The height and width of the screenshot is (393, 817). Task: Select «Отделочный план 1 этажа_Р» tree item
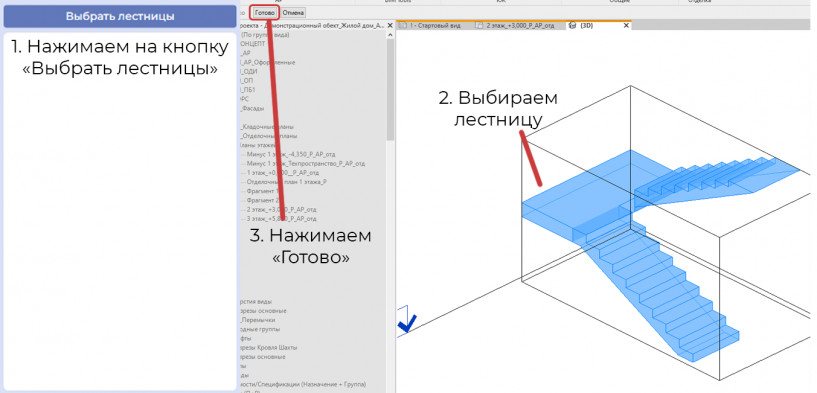point(287,181)
